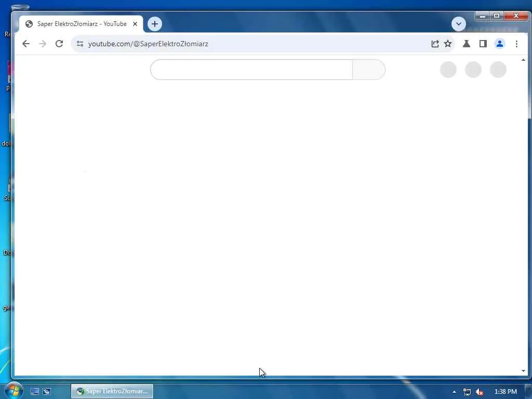Select the Saper ElektroZłomiar... taskbar button

(x=112, y=391)
